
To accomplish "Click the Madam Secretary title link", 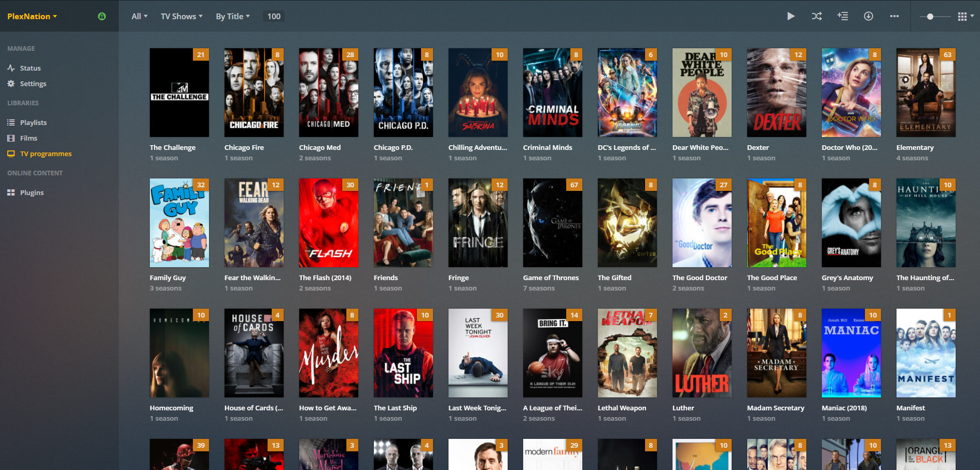I will tap(776, 408).
